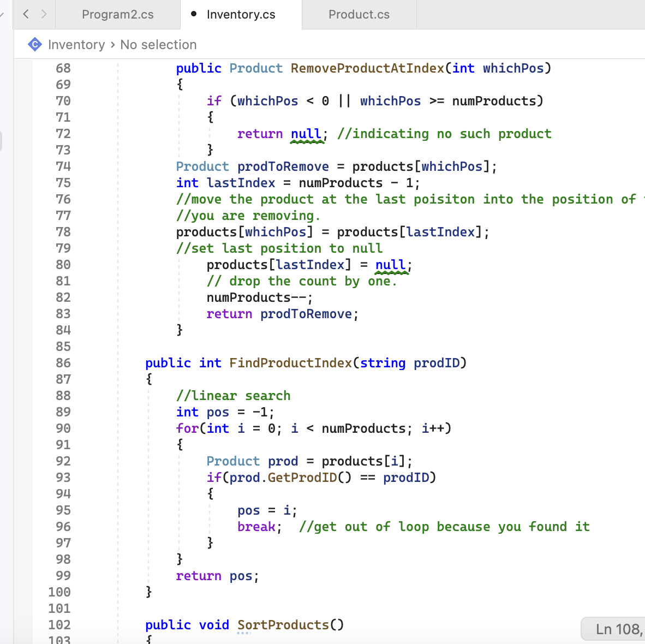Image resolution: width=645 pixels, height=644 pixels.
Task: Click the error squiggle under null on line 72
Action: pos(307,141)
